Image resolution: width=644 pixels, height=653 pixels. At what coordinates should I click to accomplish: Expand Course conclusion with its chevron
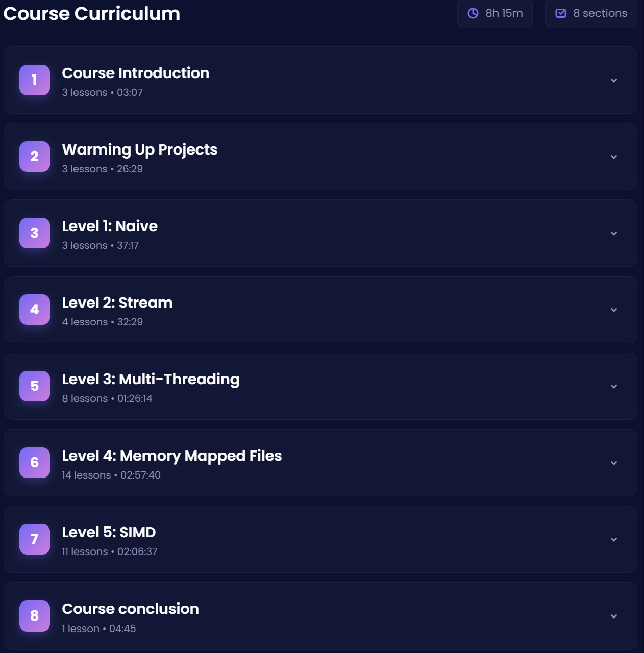point(614,616)
